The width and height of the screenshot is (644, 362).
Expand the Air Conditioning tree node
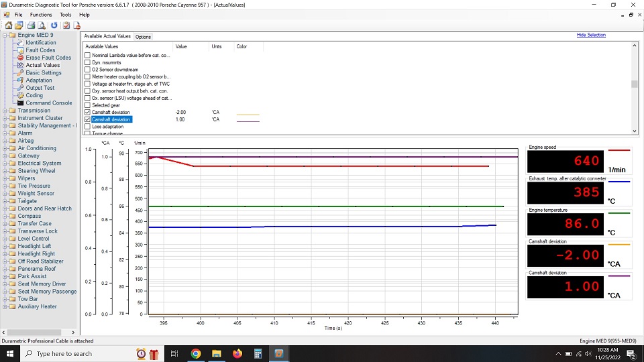(5, 148)
